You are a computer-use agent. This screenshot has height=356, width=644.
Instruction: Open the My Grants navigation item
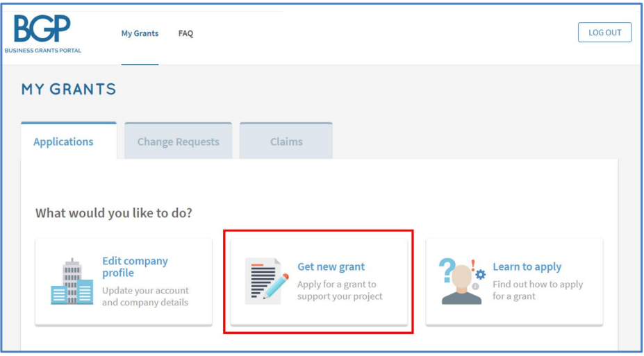140,33
